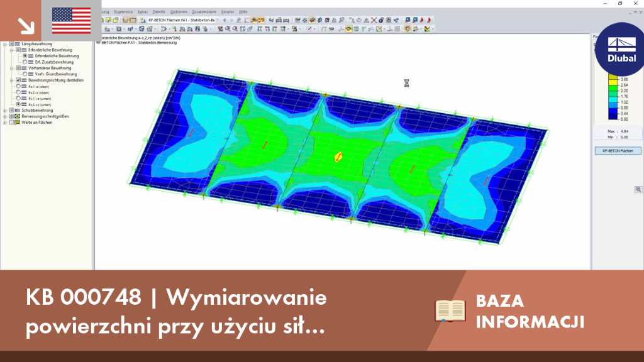
Task: Select the Erf. Zusatzbewehrung radio option
Action: pos(25,62)
